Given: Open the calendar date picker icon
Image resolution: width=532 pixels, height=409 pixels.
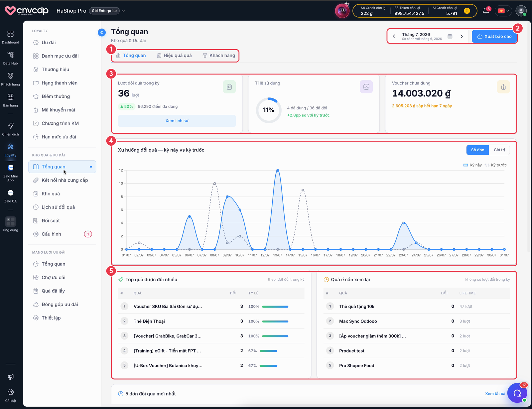Looking at the screenshot, I should 450,36.
